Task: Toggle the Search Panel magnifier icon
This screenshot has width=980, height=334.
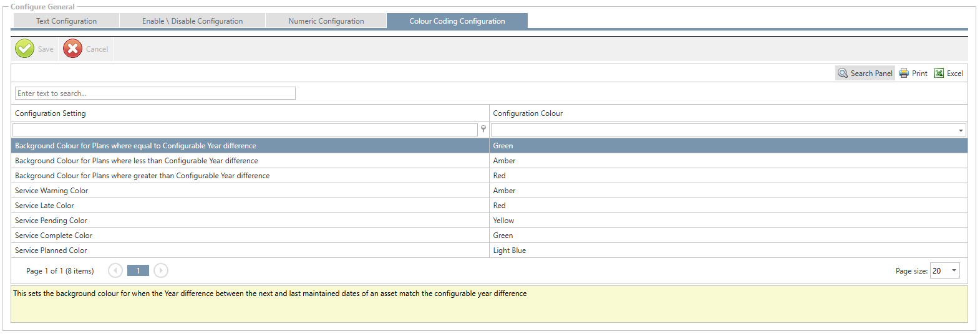Action: [x=843, y=74]
